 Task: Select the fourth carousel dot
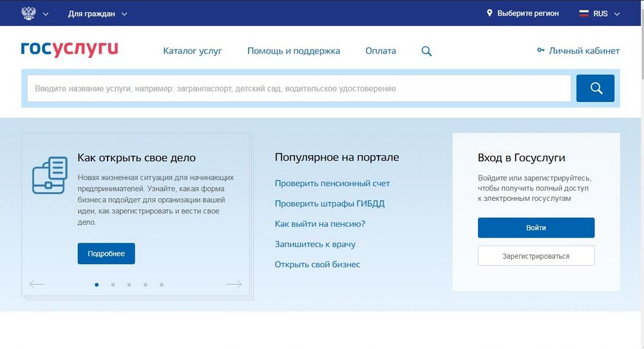[x=146, y=285]
